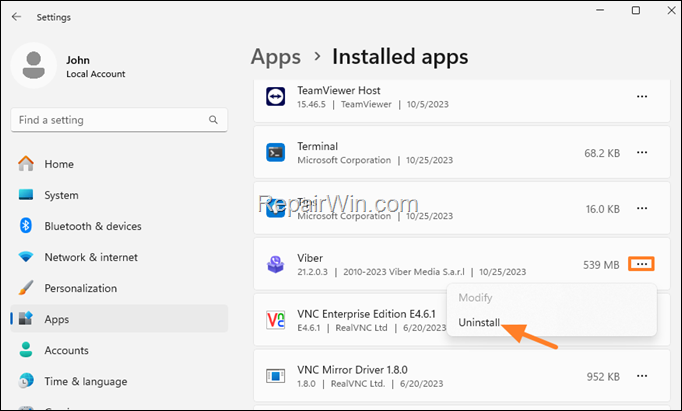Click the Installed apps heading
The image size is (682, 411).
(x=400, y=57)
